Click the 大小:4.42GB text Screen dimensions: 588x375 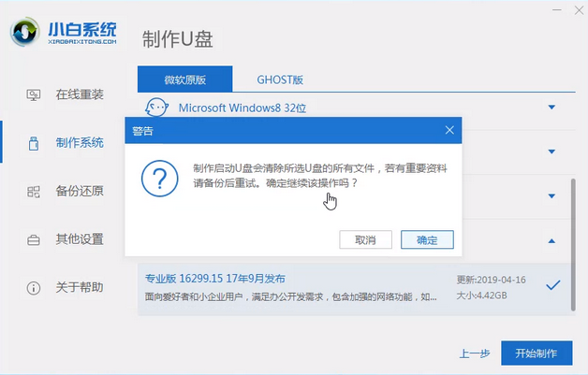point(481,296)
